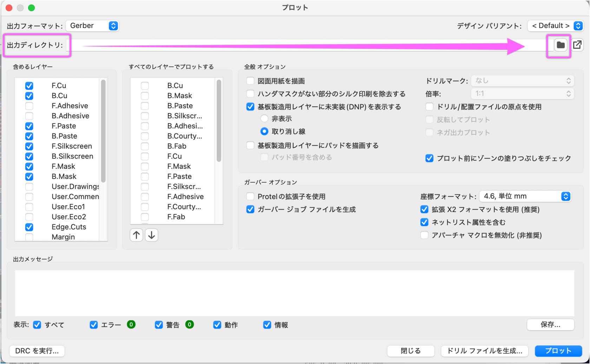Toggle プロット前にゾーンの塗りつぶしをチェック checkbox
This screenshot has width=590, height=364.
(x=430, y=158)
